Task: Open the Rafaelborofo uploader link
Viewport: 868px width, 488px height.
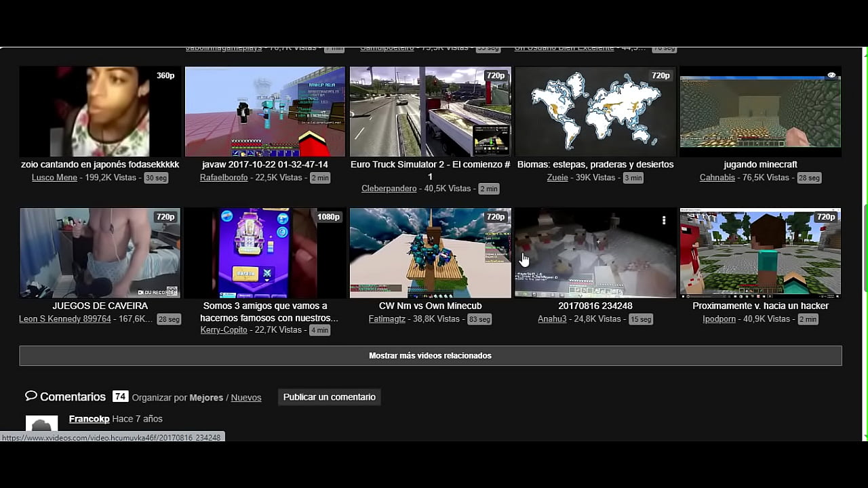Action: (x=224, y=178)
